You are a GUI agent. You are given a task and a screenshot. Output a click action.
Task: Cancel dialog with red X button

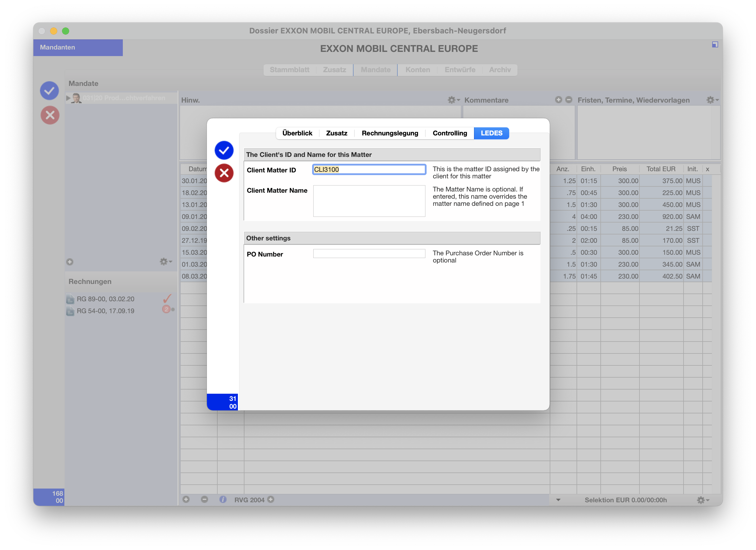(224, 173)
